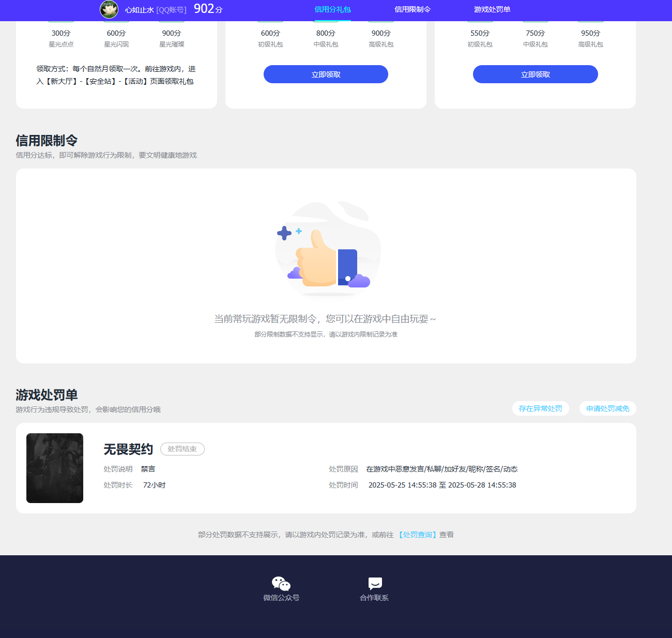Click the 72小时 penalty duration value
The height and width of the screenshot is (638, 672).
(154, 485)
